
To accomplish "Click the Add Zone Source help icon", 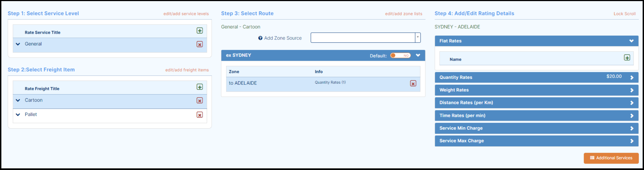I will pos(260,38).
